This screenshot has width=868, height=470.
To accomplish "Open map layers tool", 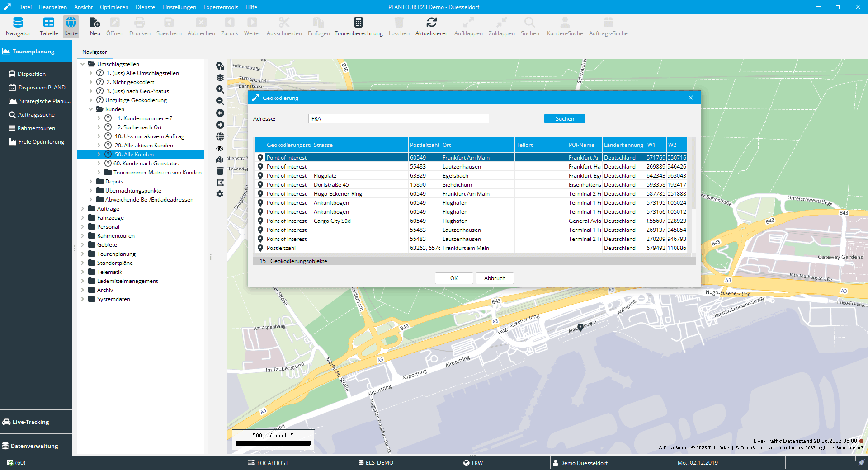I will click(x=220, y=78).
